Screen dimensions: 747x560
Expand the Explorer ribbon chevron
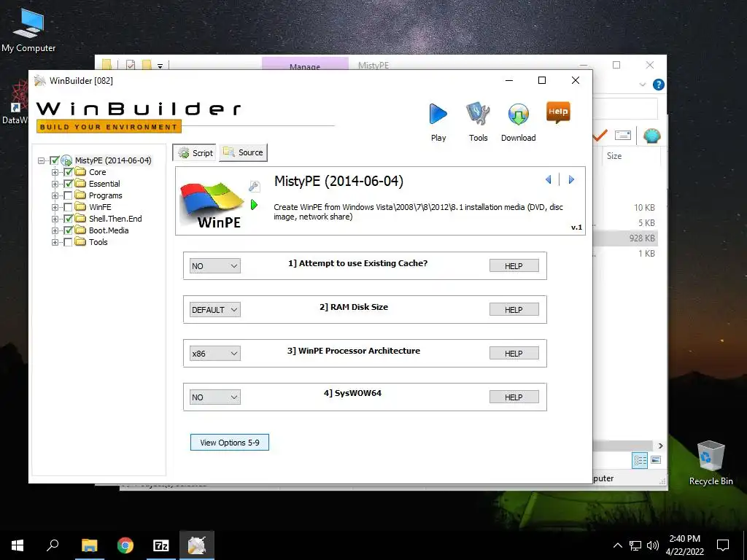tap(643, 85)
